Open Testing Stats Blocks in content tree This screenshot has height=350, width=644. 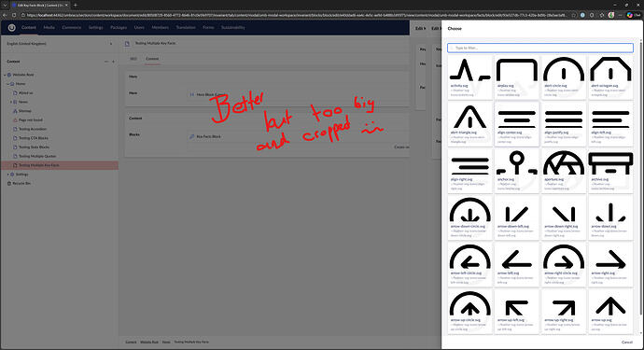coord(34,147)
